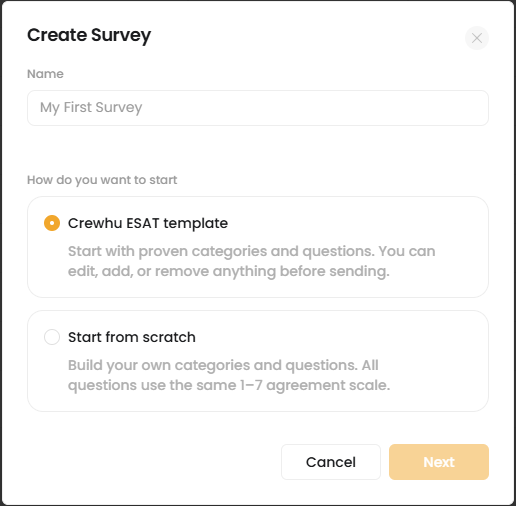Click the 'How do you want to start' label
Screen dimensions: 516x506
102,180
